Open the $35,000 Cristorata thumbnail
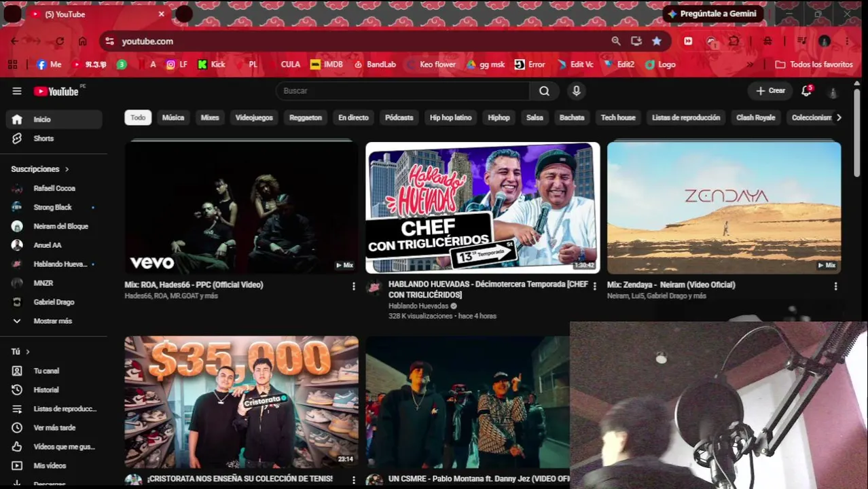 (241, 402)
